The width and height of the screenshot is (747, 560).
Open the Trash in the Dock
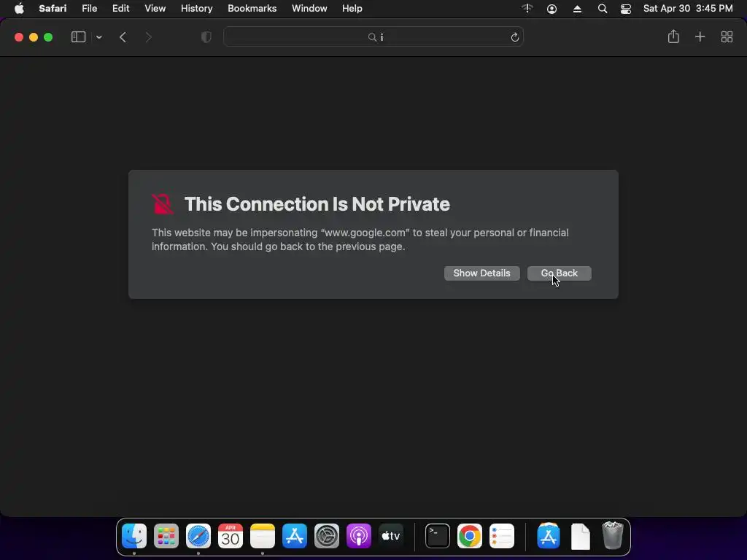[x=613, y=535]
